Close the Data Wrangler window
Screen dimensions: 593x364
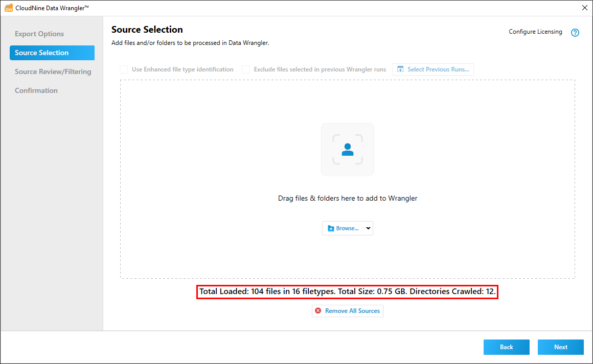click(584, 8)
